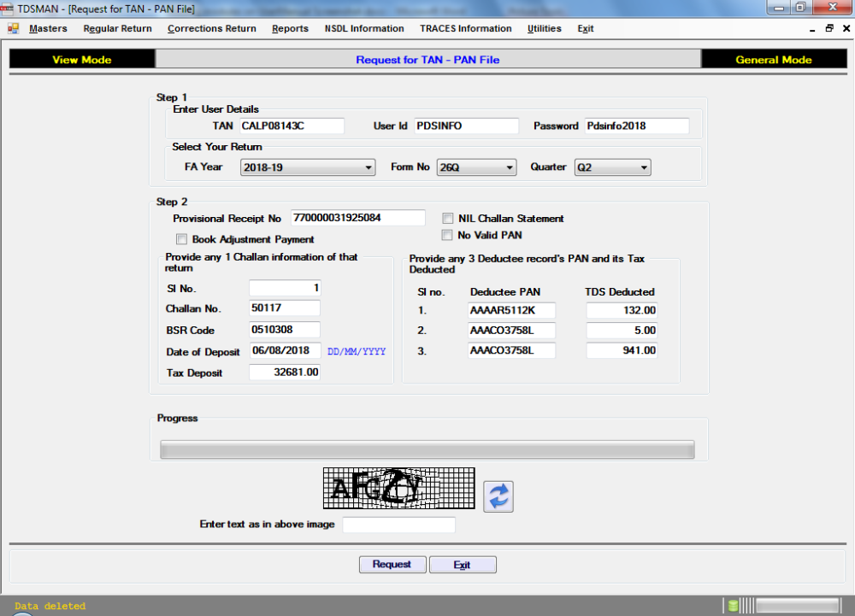
Task: Enable Book Adjustment Payment
Action: pyautogui.click(x=181, y=239)
